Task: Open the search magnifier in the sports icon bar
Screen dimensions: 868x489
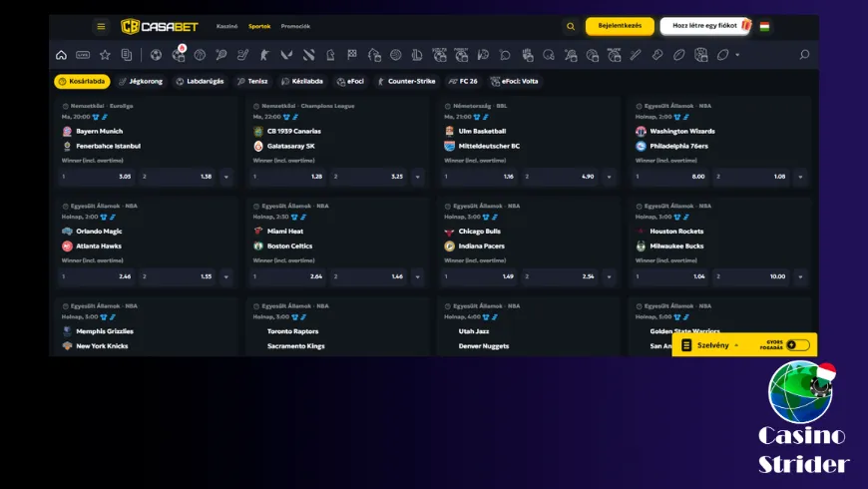Action: 804,55
